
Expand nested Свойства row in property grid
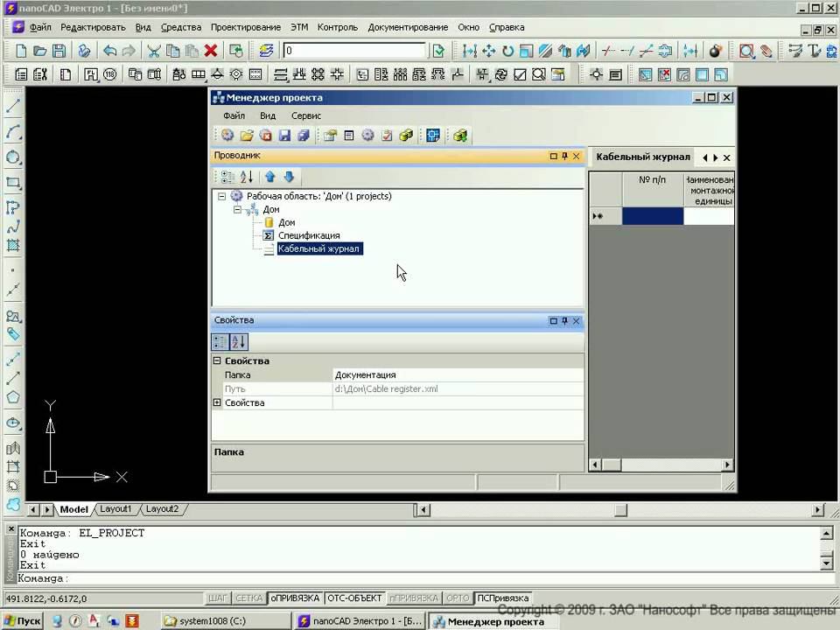click(x=217, y=402)
